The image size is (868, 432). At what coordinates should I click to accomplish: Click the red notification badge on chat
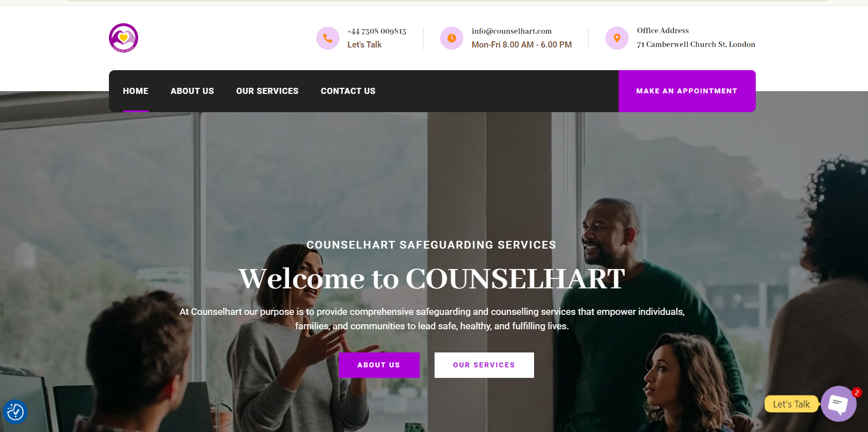click(x=857, y=392)
